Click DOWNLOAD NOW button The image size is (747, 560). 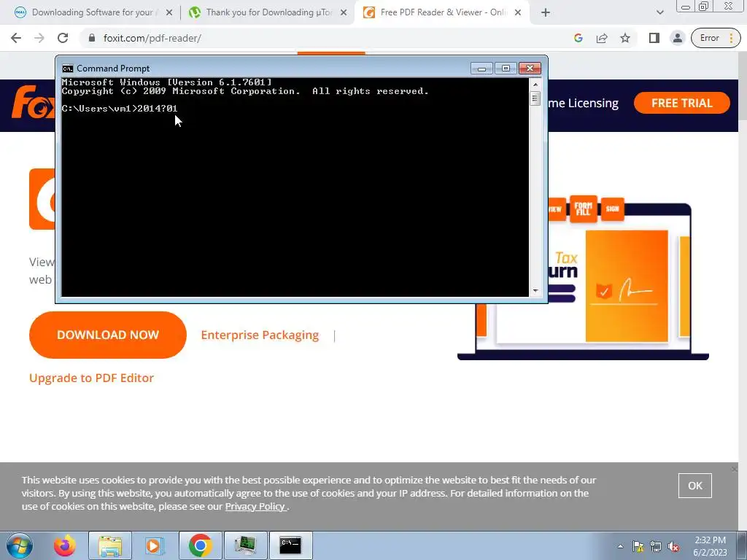click(x=108, y=335)
